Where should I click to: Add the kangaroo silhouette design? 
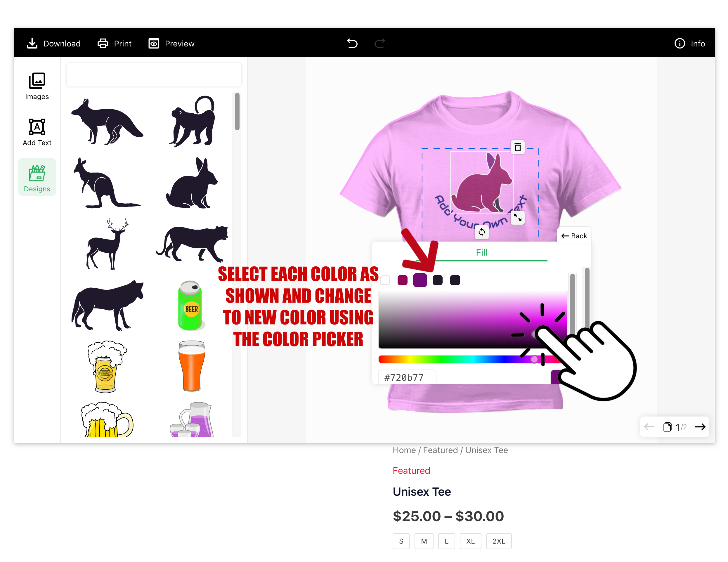tap(107, 183)
